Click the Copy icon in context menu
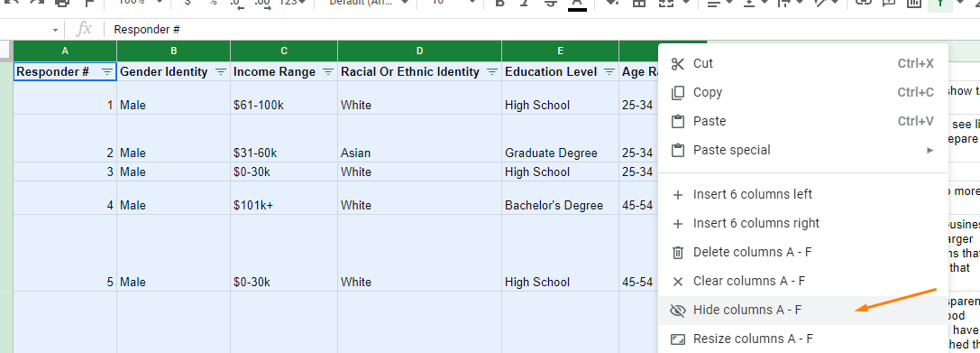 pos(677,93)
